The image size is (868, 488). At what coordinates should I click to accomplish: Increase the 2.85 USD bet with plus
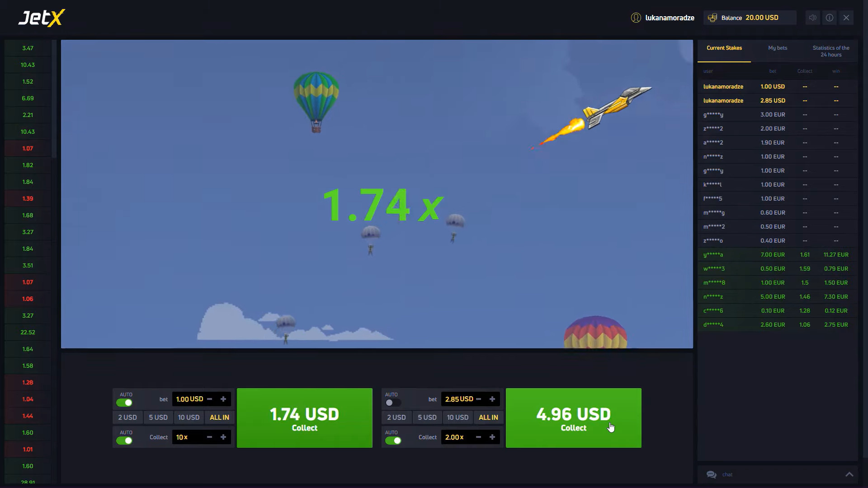(492, 399)
